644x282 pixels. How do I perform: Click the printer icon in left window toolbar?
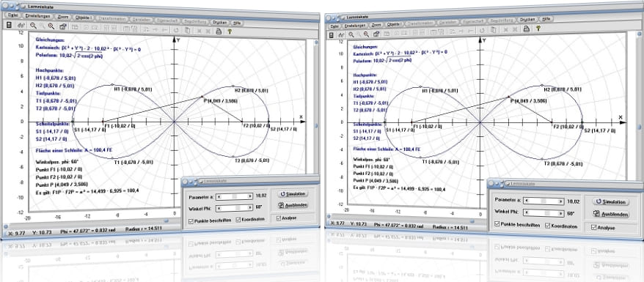click(219, 30)
